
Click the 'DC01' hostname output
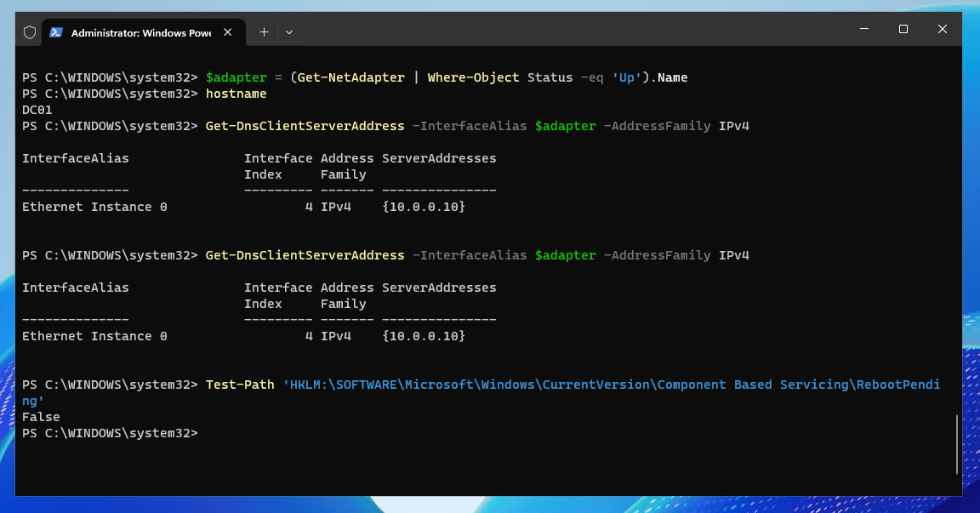tap(37, 110)
